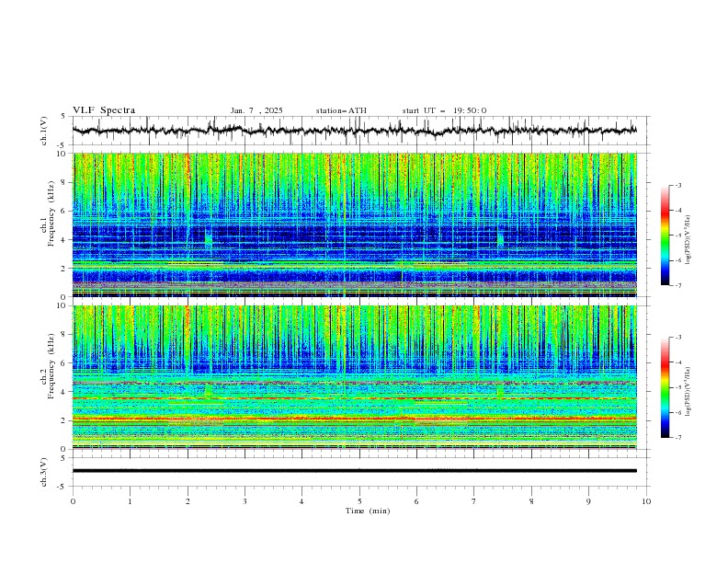Image resolution: width=728 pixels, height=563 pixels.
Task: Click tick label "8" on the time axis
Action: (531, 501)
